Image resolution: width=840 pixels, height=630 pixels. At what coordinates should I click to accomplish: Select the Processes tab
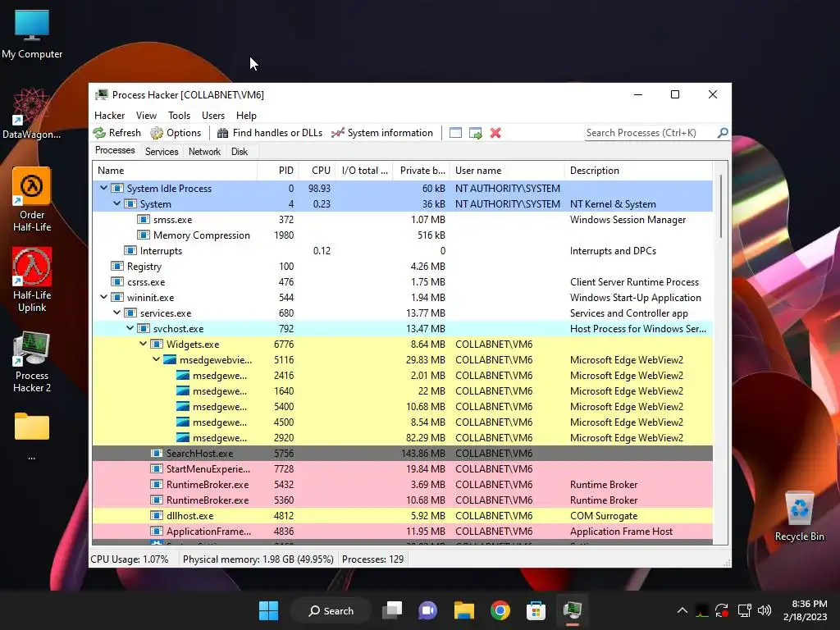pos(115,150)
